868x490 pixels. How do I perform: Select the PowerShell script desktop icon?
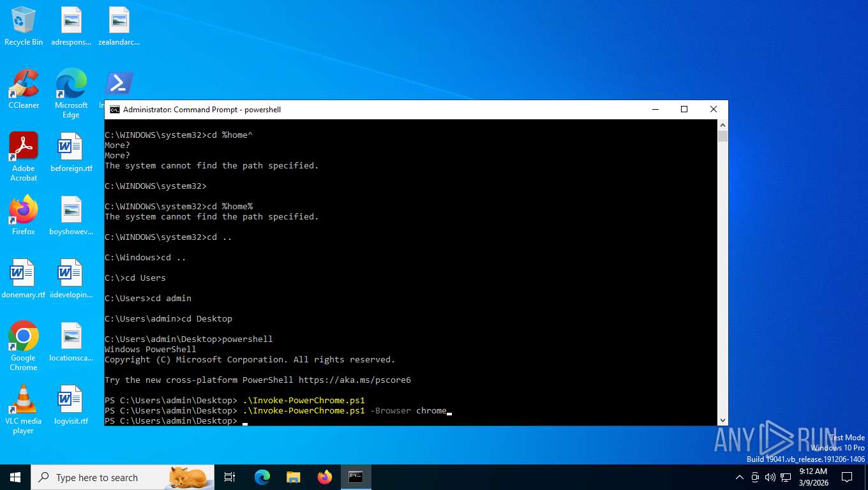click(x=119, y=83)
